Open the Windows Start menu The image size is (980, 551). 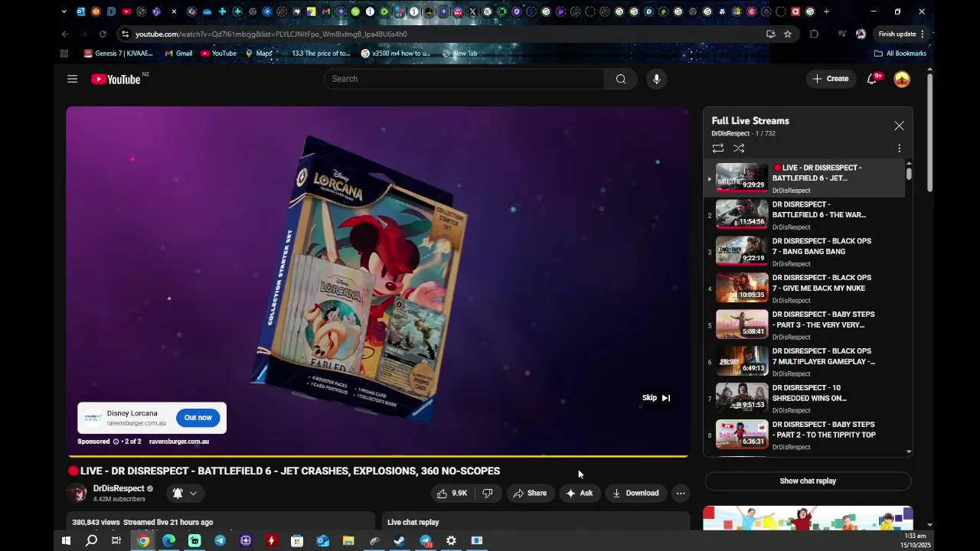tap(66, 541)
